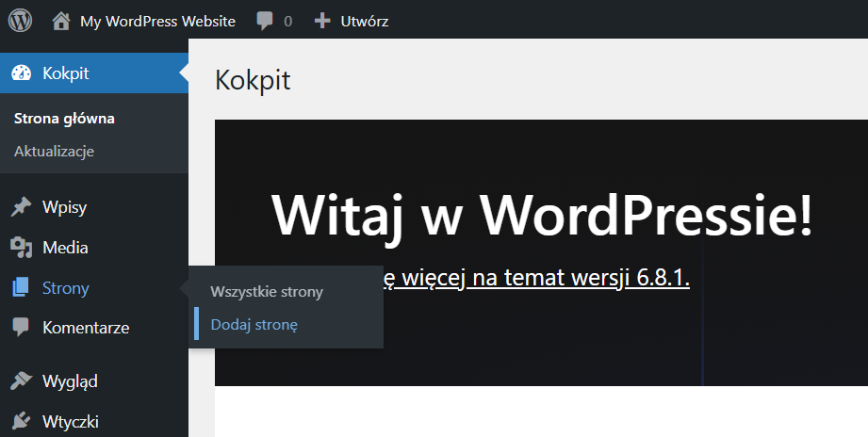Click the Kokpit dashboard gauge icon
Screen dimensions: 868x437
point(22,73)
